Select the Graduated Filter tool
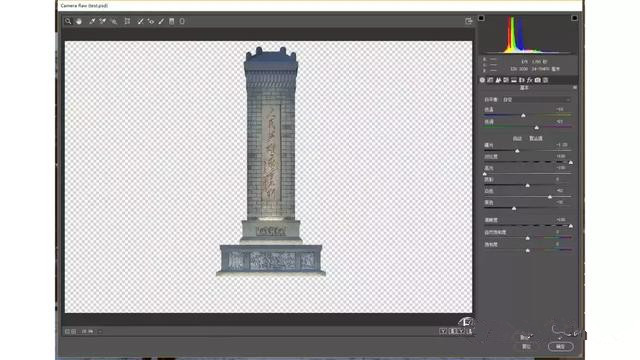This screenshot has width=640, height=360. pos(172,21)
